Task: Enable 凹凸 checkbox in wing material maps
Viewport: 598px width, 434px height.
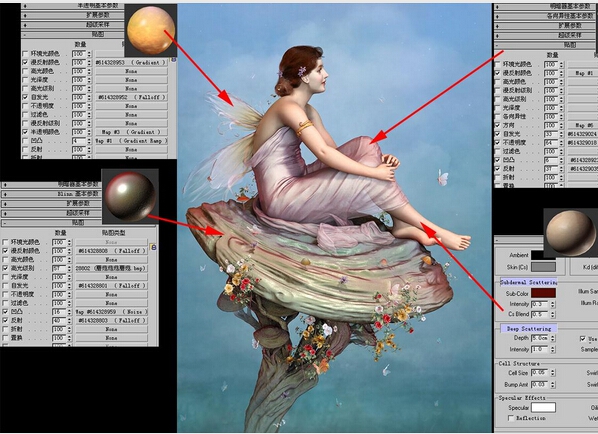Action: [25, 141]
